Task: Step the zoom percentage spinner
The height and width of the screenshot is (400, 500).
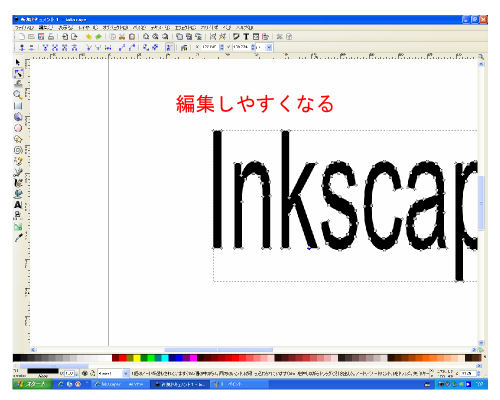Action: (479, 374)
